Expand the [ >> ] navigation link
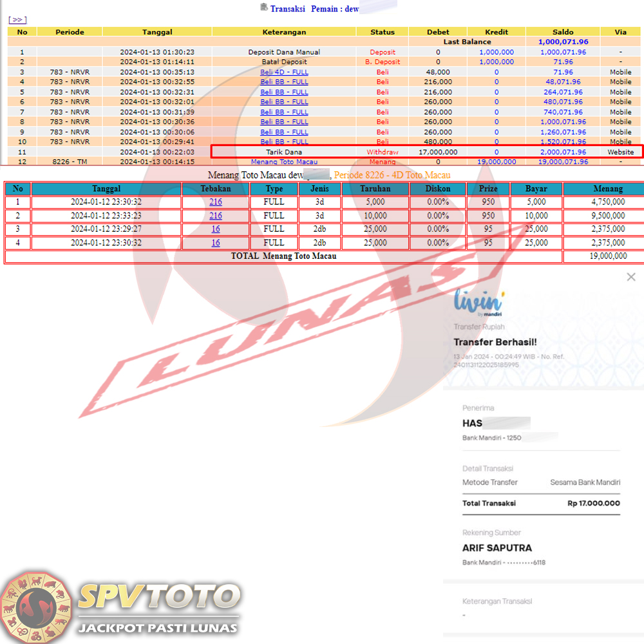This screenshot has height=644, width=644. [17, 20]
